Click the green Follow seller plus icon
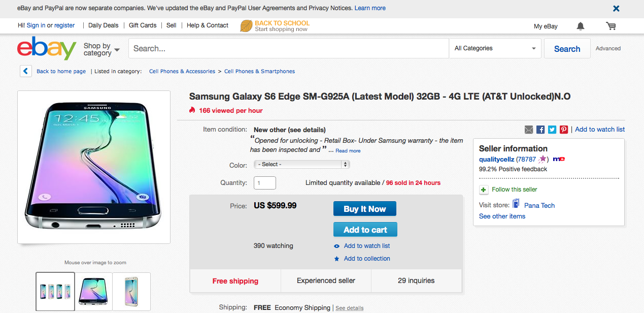The width and height of the screenshot is (644, 313). click(484, 190)
